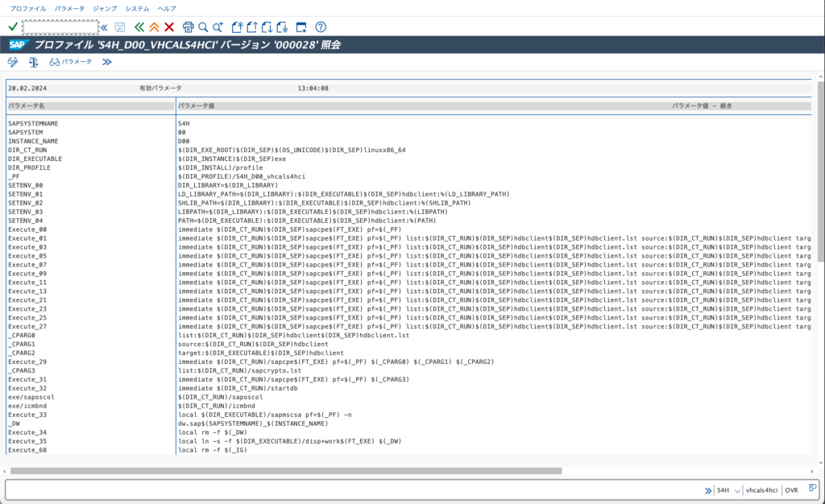The width and height of the screenshot is (825, 504).
Task: Select the display/change pencil icon
Action: click(x=13, y=63)
